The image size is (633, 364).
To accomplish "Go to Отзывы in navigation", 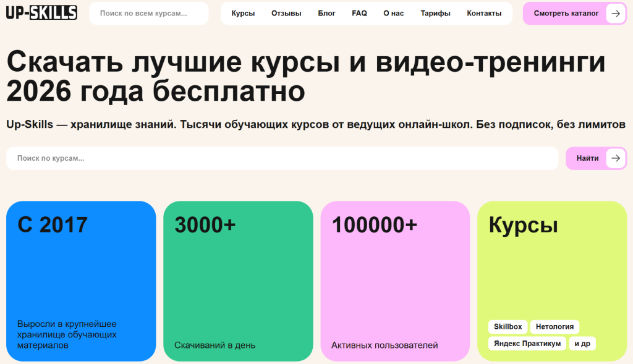I will click(286, 13).
